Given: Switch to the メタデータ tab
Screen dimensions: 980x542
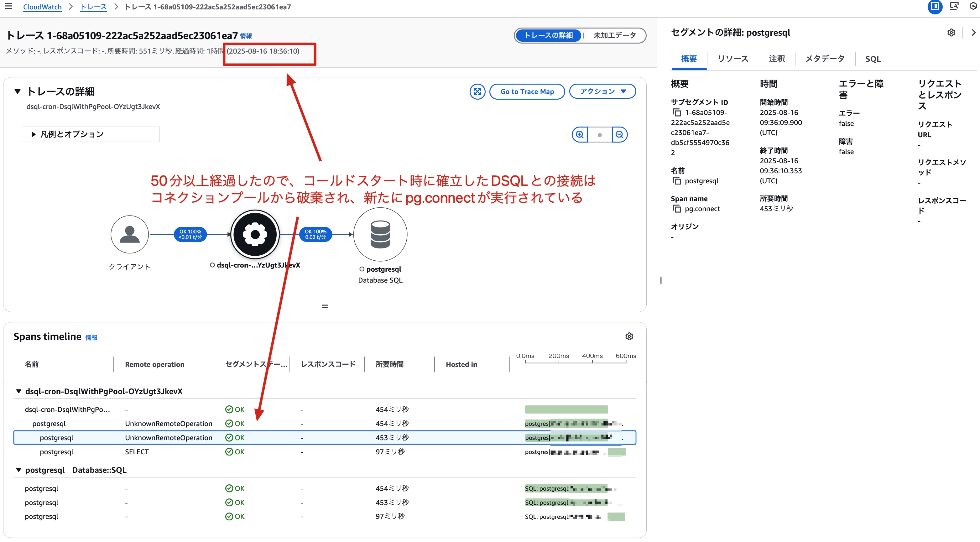Looking at the screenshot, I should 825,59.
